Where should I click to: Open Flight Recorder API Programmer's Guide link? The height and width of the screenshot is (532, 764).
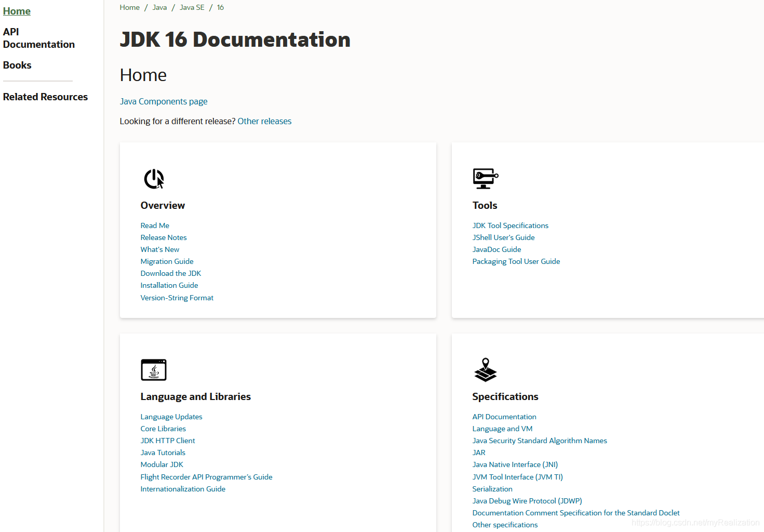(206, 477)
